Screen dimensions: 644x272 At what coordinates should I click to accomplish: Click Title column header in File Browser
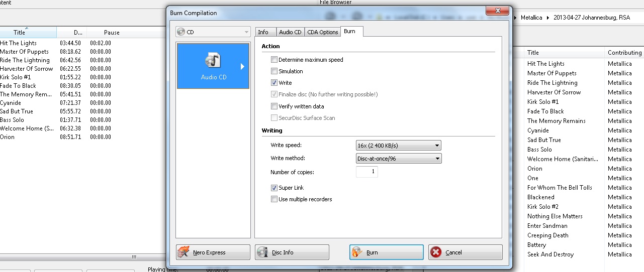pyautogui.click(x=564, y=52)
